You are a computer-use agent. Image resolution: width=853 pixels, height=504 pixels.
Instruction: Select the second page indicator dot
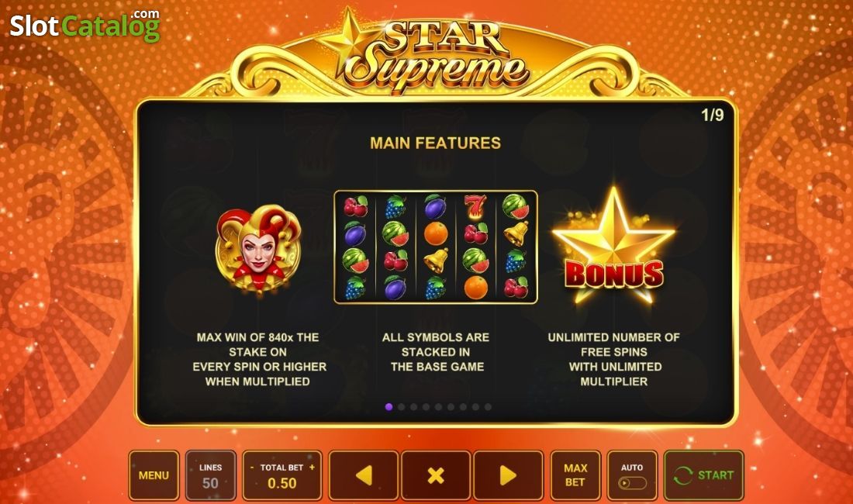(402, 406)
